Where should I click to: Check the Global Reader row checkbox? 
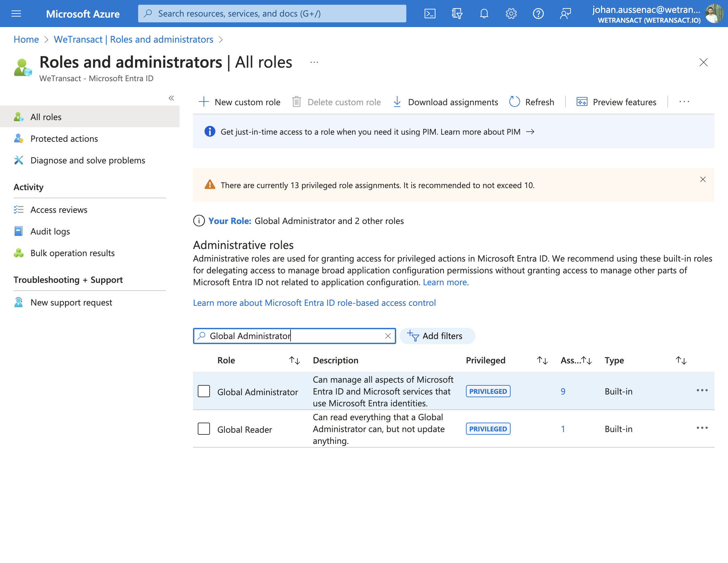coord(204,429)
